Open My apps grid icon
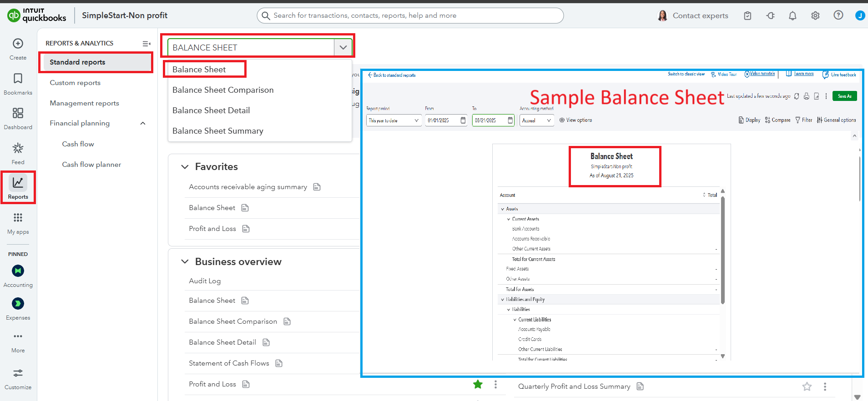This screenshot has width=868, height=401. click(18, 218)
